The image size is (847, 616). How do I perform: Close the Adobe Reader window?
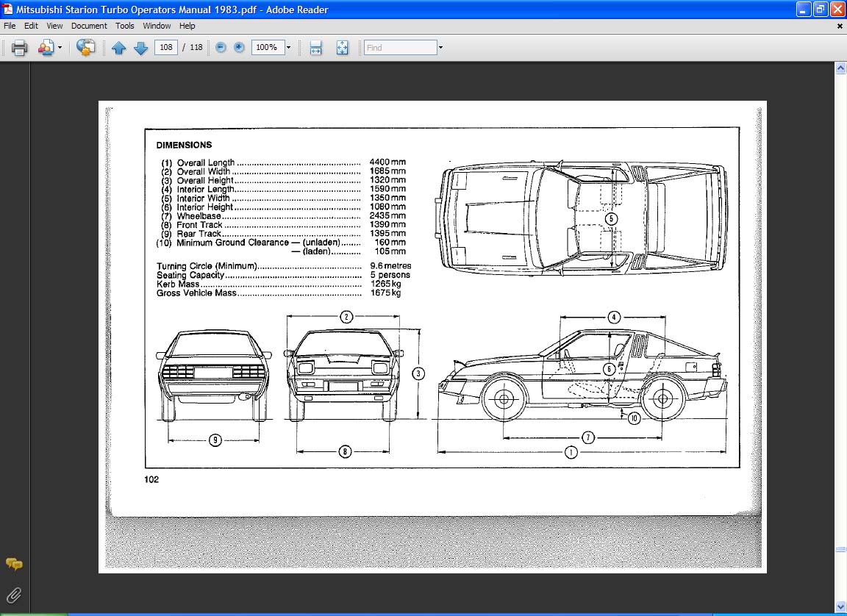(837, 9)
